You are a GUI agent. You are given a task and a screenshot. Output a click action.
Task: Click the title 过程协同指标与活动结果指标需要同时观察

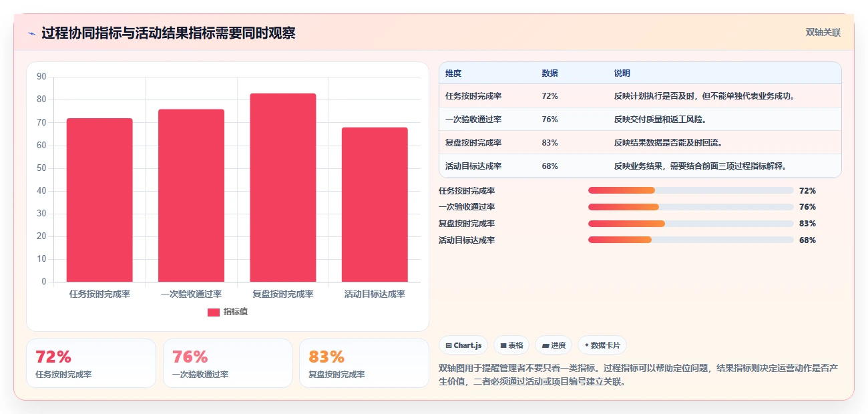168,33
